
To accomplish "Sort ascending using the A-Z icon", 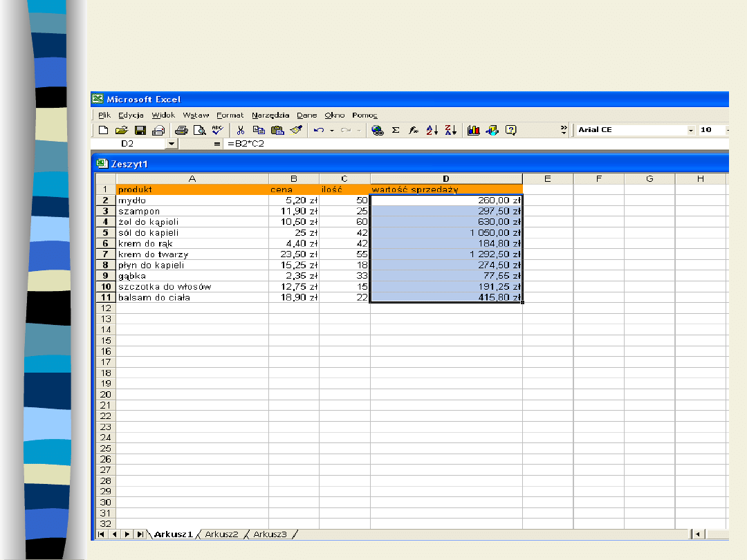I will pos(432,130).
